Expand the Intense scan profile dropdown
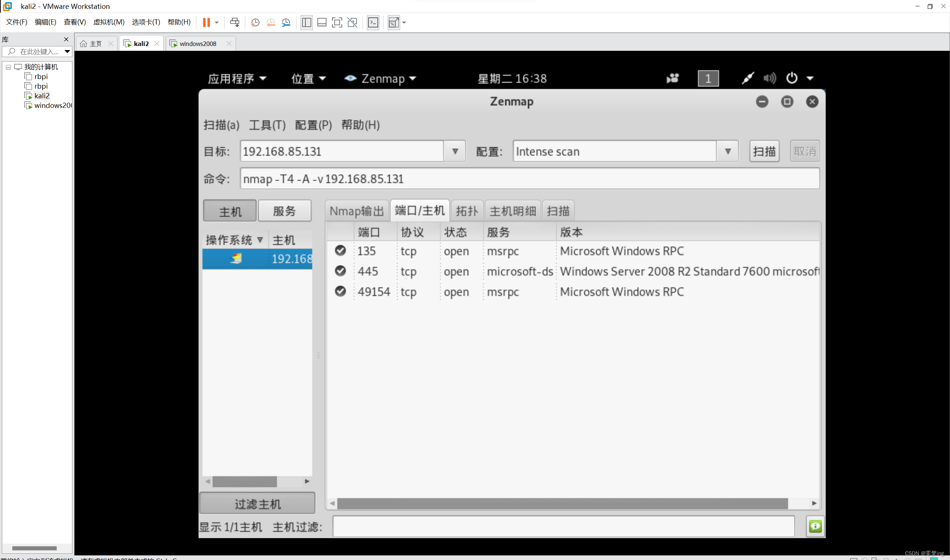 [x=728, y=151]
